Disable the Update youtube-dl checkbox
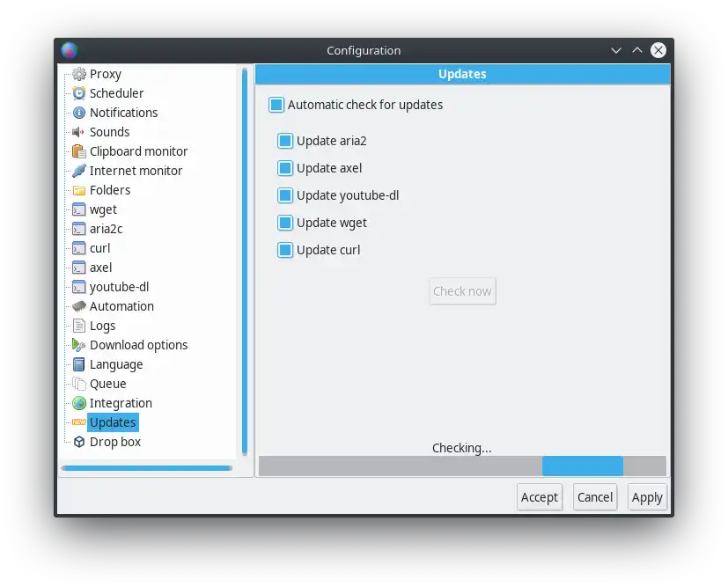The image size is (728, 587). tap(285, 195)
